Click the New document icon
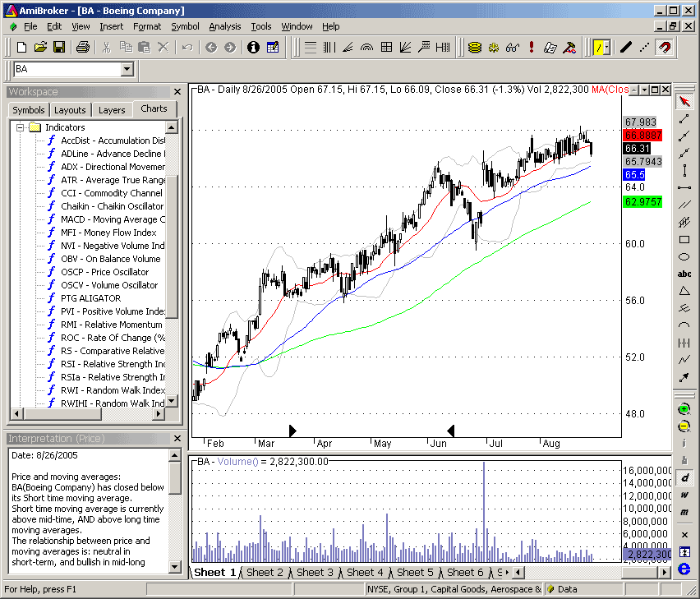This screenshot has width=700, height=599. [21, 47]
